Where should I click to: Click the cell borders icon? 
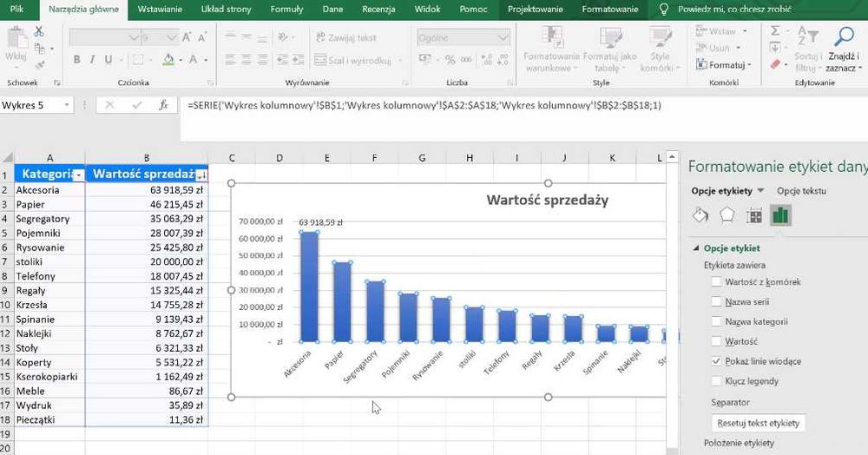[138, 60]
